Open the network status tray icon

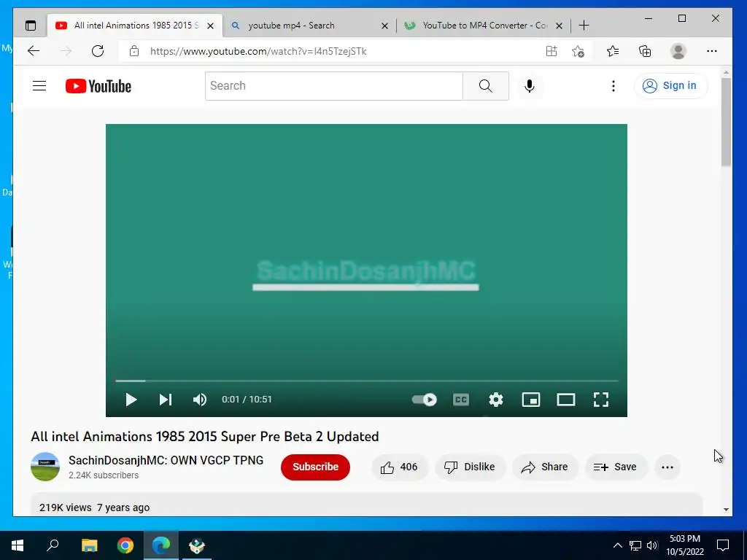tap(635, 545)
